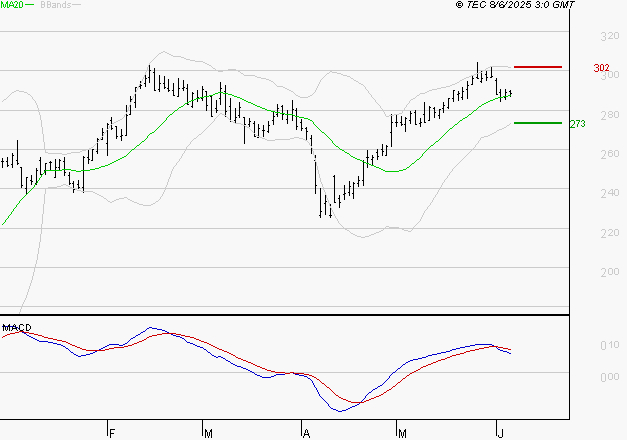The width and height of the screenshot is (627, 440).
Task: Click the J month marker on time axis
Action: pyautogui.click(x=501, y=434)
